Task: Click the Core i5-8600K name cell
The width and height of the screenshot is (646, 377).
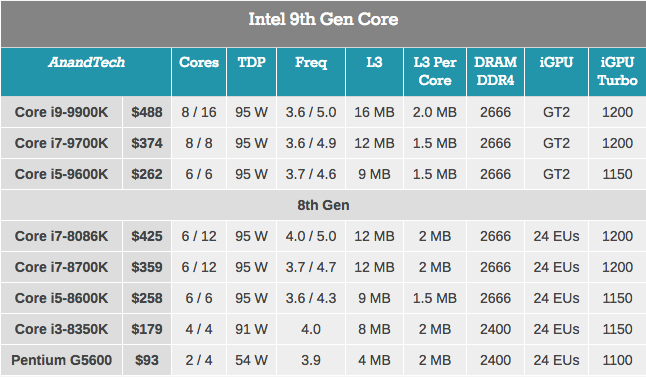Action: coord(61,298)
